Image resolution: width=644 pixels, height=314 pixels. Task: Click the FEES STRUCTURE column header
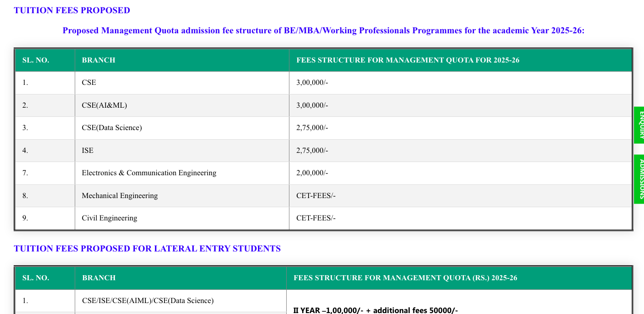click(x=408, y=60)
